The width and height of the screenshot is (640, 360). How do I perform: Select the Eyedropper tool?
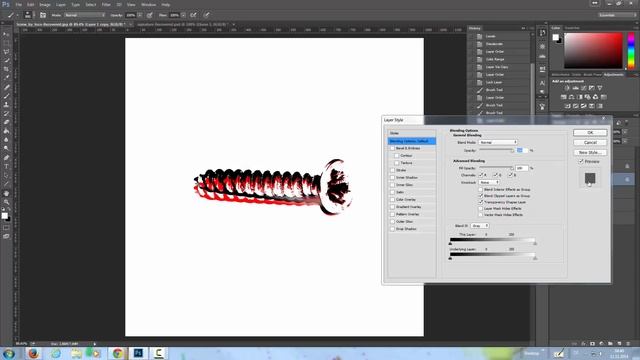coord(6,78)
